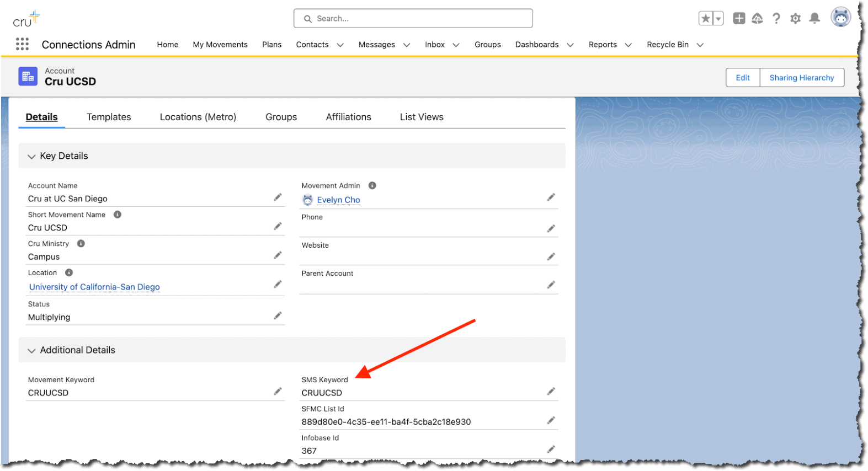Expand the Contacts menu dropdown arrow
Viewport: 868px width, 471px height.
click(x=340, y=45)
